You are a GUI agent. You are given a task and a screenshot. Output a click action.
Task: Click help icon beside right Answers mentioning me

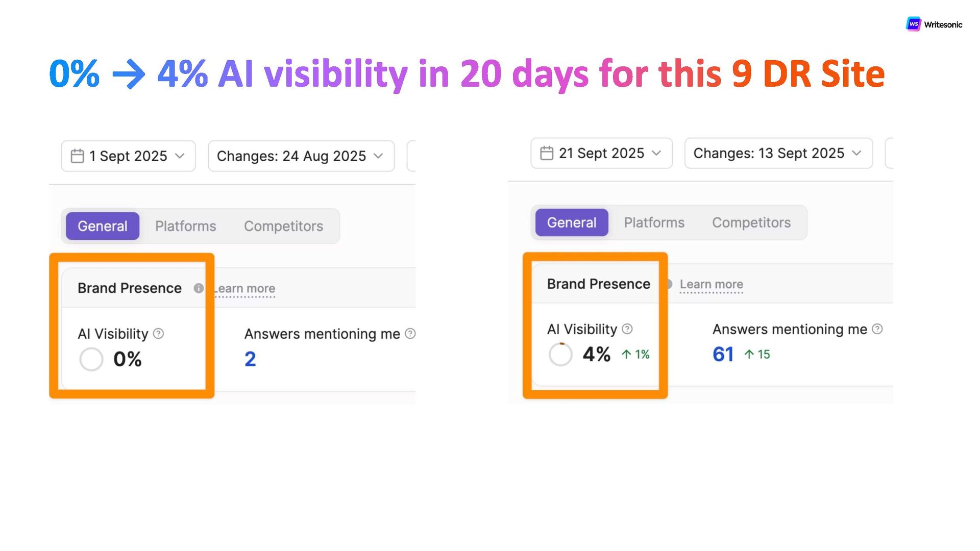coord(877,329)
